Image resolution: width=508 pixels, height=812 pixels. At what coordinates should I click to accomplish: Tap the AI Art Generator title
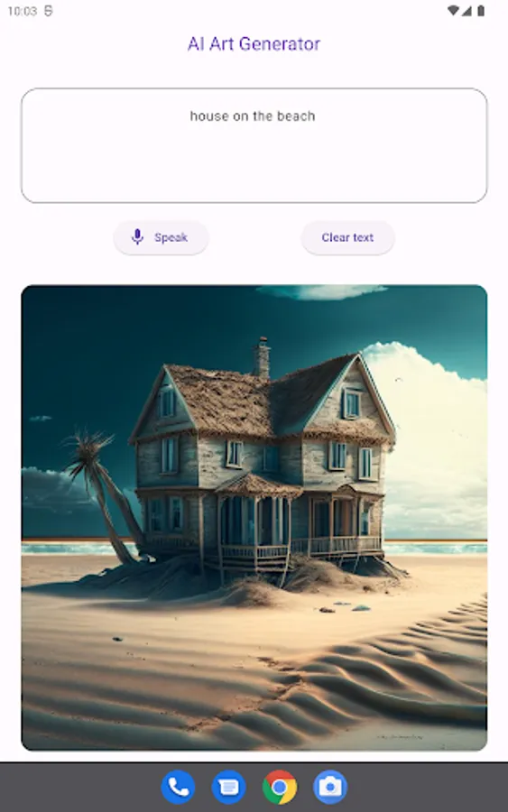[x=254, y=44]
